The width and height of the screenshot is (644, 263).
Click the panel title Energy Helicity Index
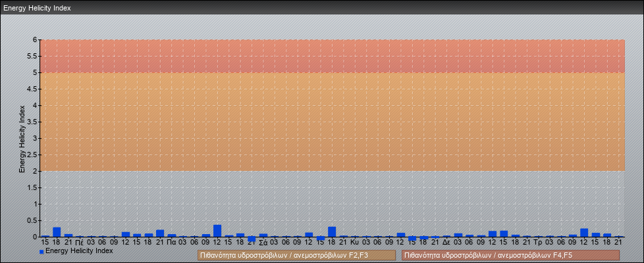37,8
